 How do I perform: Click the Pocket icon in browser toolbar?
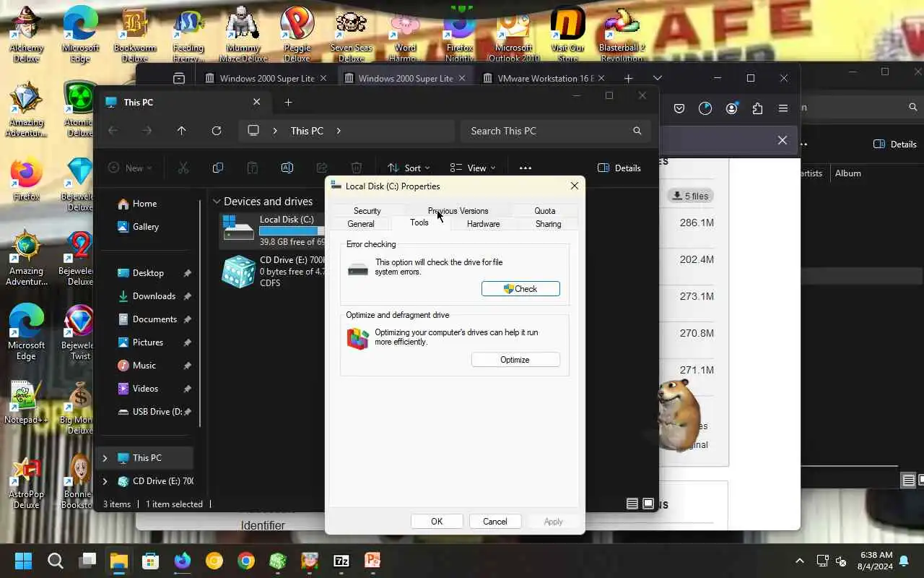(x=679, y=108)
